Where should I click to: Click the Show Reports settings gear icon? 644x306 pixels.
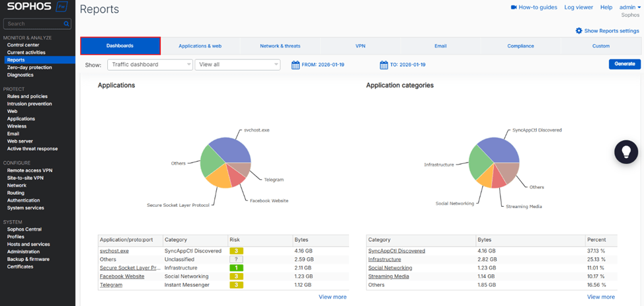(x=579, y=31)
